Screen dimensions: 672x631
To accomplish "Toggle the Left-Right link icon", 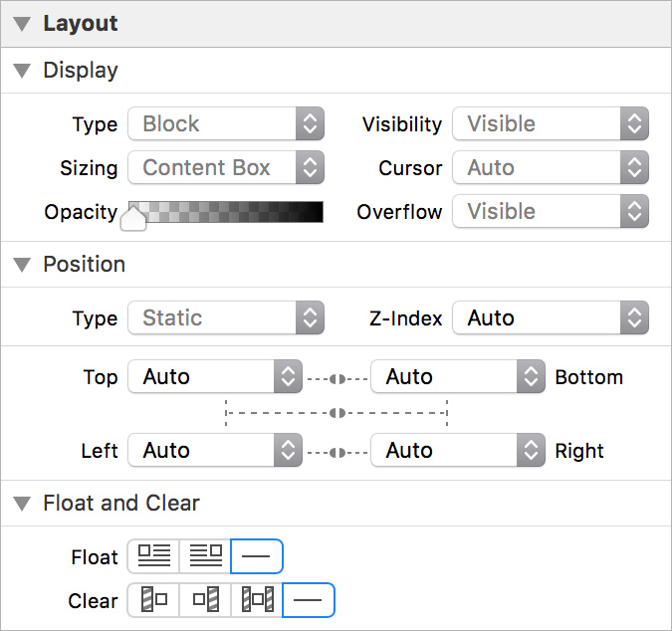I will pyautogui.click(x=336, y=452).
